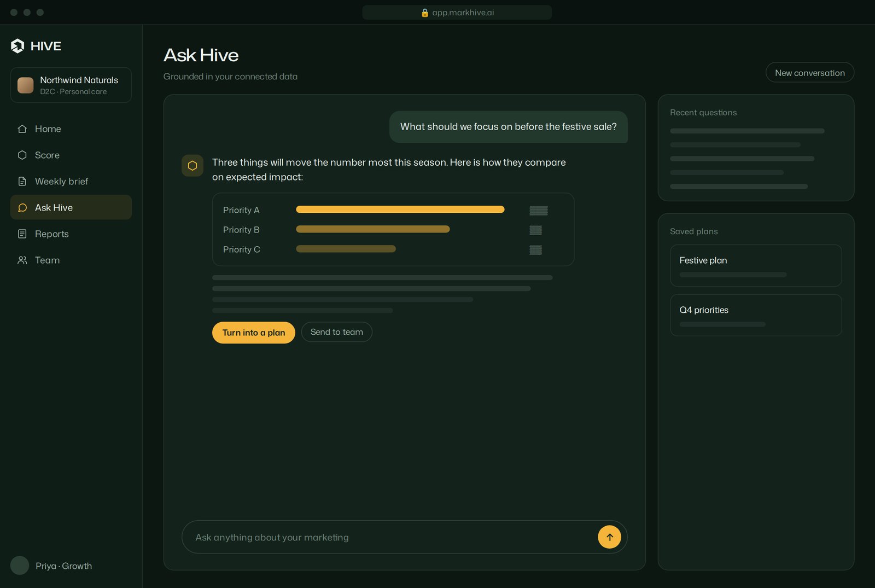875x588 pixels.
Task: Click the Reports list icon
Action: click(x=22, y=234)
